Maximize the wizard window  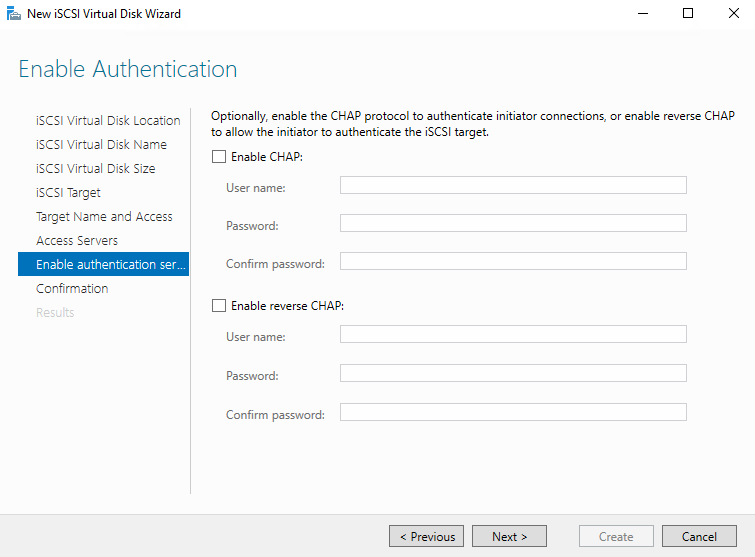[x=688, y=14]
